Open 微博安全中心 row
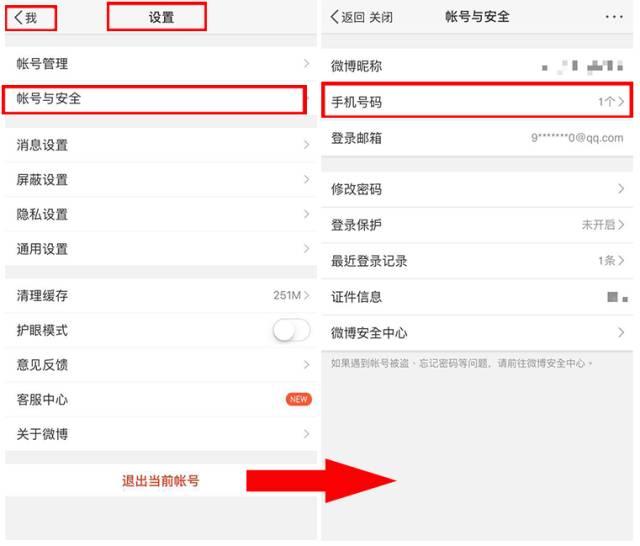Screen dimensions: 640x546 tap(477, 333)
